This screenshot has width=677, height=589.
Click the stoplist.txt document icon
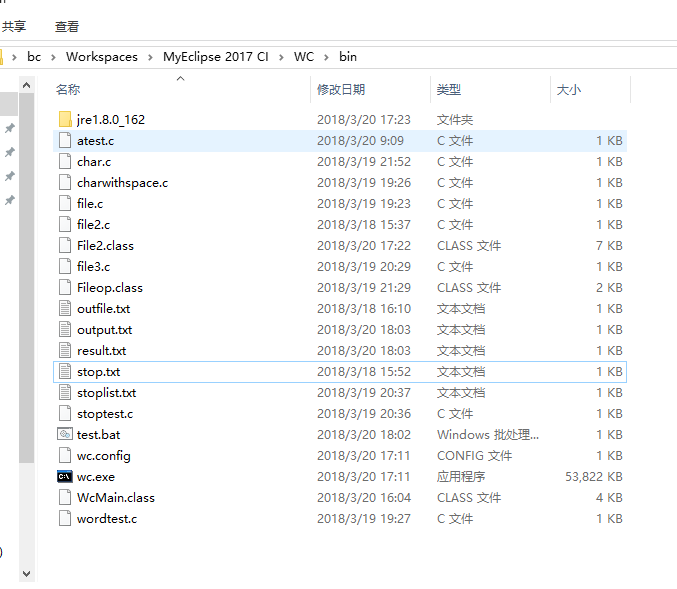pyautogui.click(x=65, y=393)
